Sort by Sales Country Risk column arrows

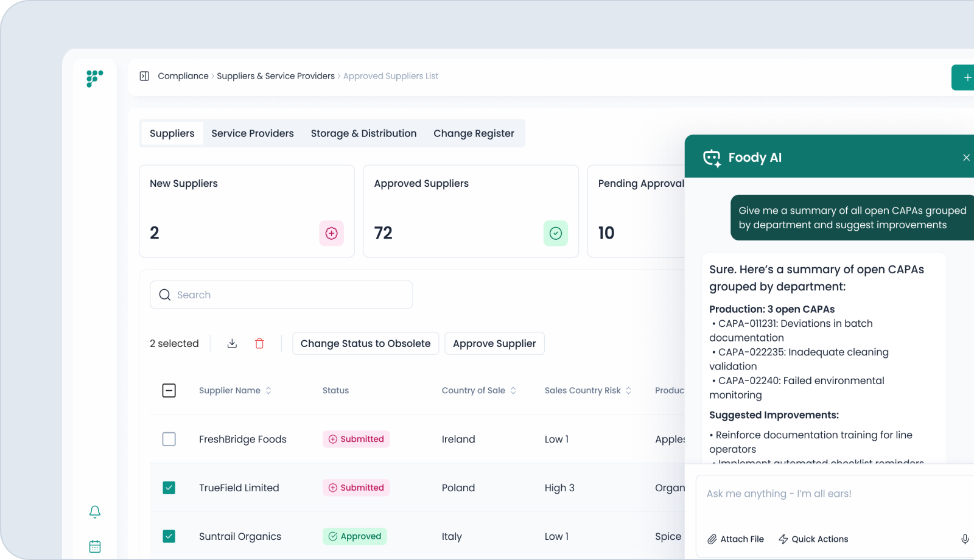[629, 391]
